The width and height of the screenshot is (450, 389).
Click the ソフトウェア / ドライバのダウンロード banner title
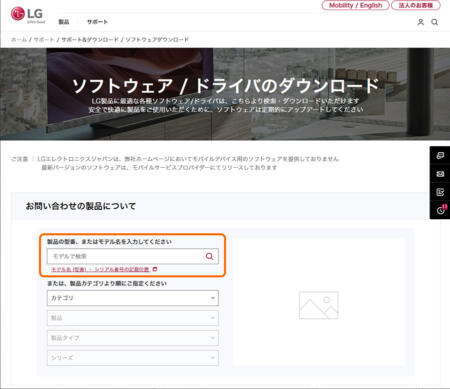[x=225, y=86]
